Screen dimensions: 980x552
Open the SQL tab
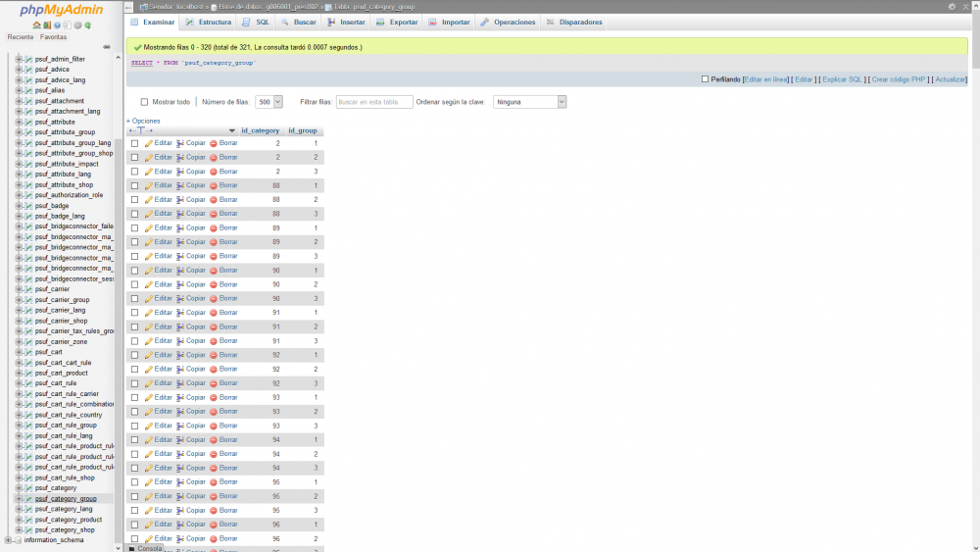(256, 22)
